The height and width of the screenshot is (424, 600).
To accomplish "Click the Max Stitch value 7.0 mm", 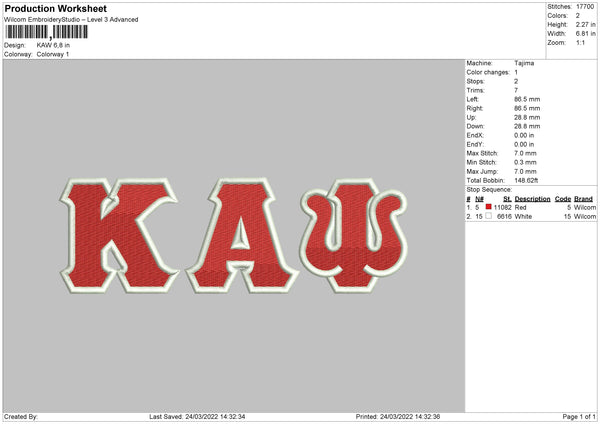I will point(525,153).
